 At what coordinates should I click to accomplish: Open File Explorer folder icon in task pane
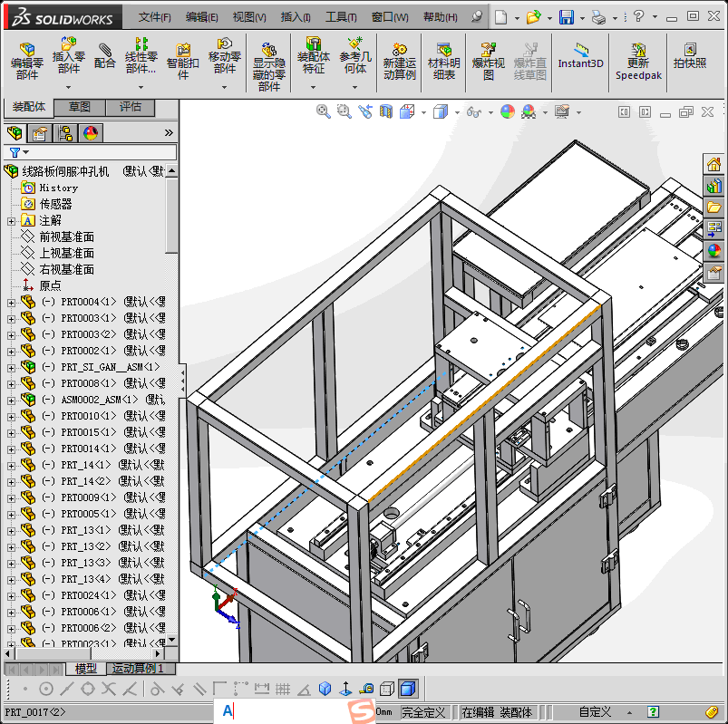(713, 208)
